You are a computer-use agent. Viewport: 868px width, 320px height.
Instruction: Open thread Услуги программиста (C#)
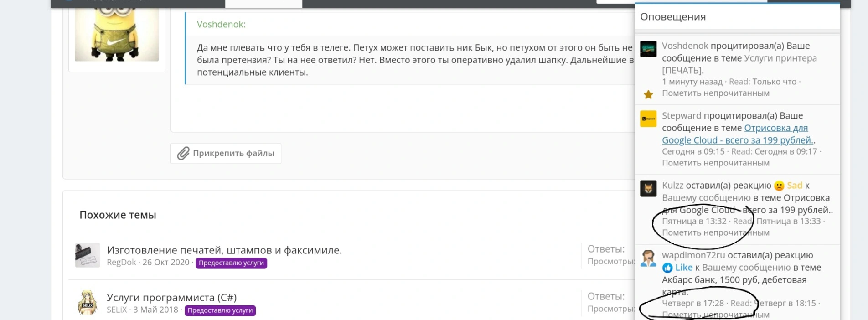pyautogui.click(x=171, y=297)
